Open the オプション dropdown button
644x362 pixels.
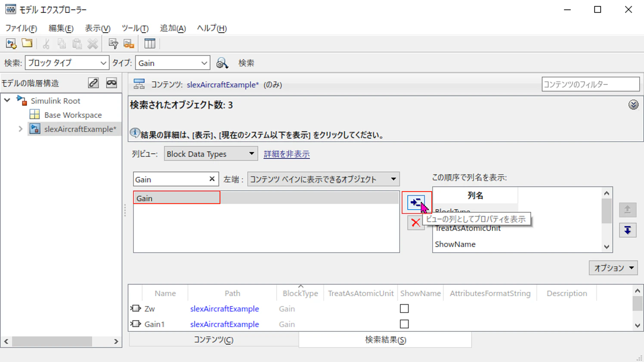click(613, 268)
